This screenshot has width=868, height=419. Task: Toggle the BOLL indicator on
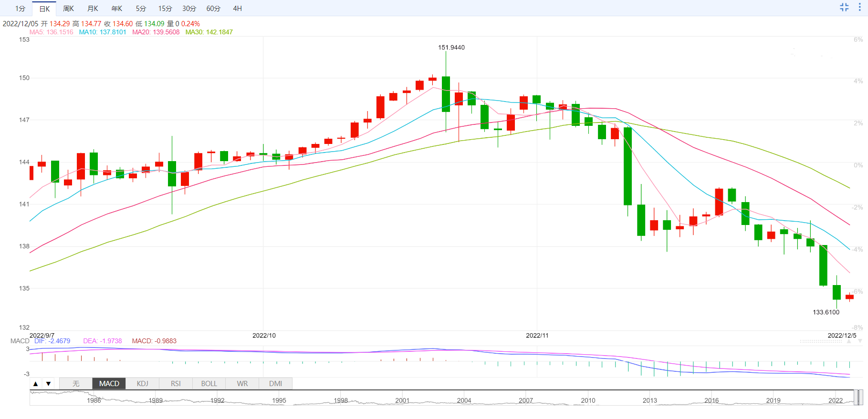[209, 384]
